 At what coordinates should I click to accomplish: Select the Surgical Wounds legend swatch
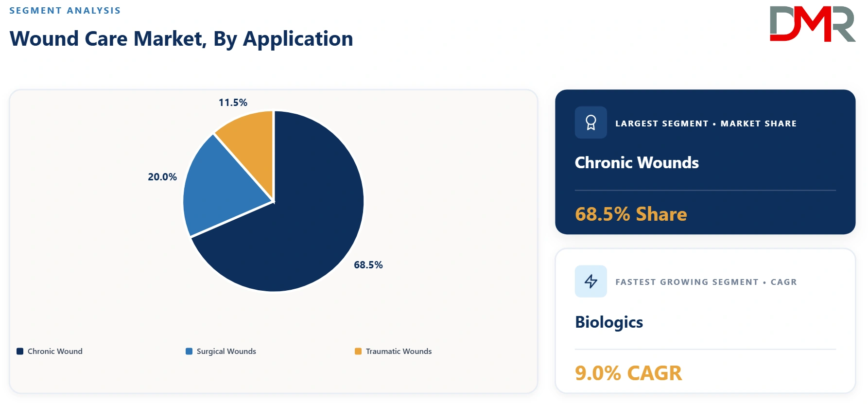tap(189, 351)
